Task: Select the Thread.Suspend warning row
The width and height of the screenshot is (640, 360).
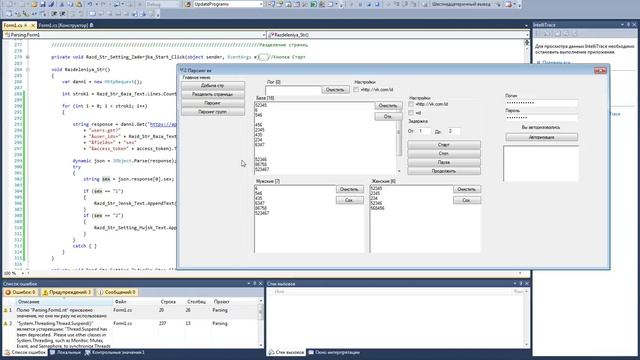Action: [131, 335]
